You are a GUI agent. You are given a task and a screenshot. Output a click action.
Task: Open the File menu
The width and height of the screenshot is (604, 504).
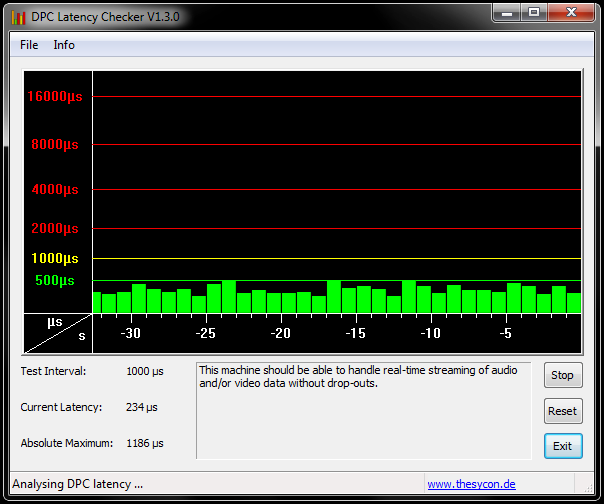click(x=29, y=45)
